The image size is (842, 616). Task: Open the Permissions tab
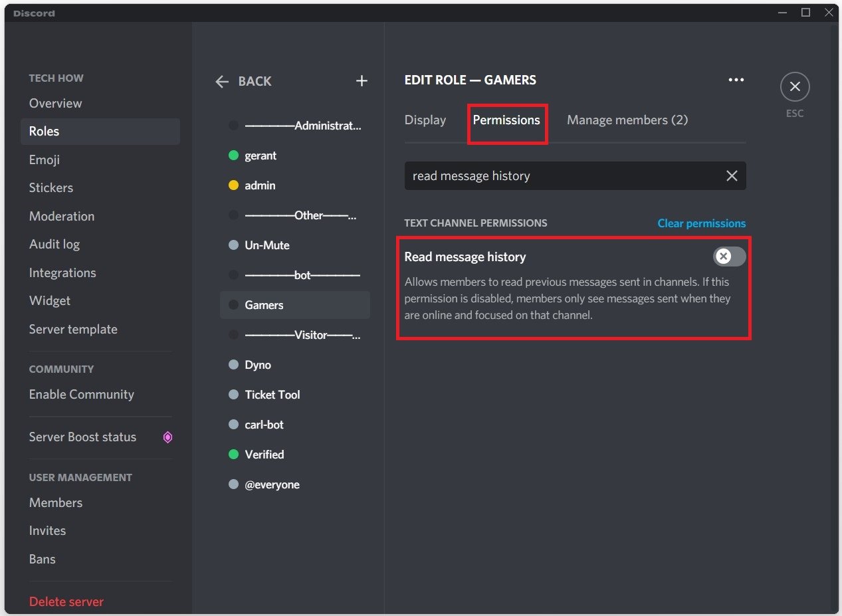point(506,120)
